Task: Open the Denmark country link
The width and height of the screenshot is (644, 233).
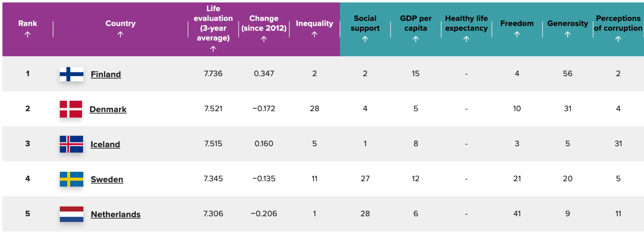Action: pyautogui.click(x=108, y=109)
